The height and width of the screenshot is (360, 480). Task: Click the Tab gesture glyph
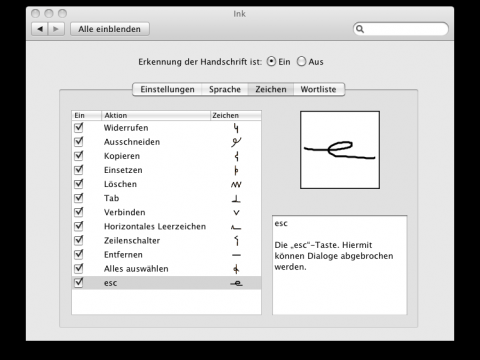(x=236, y=199)
